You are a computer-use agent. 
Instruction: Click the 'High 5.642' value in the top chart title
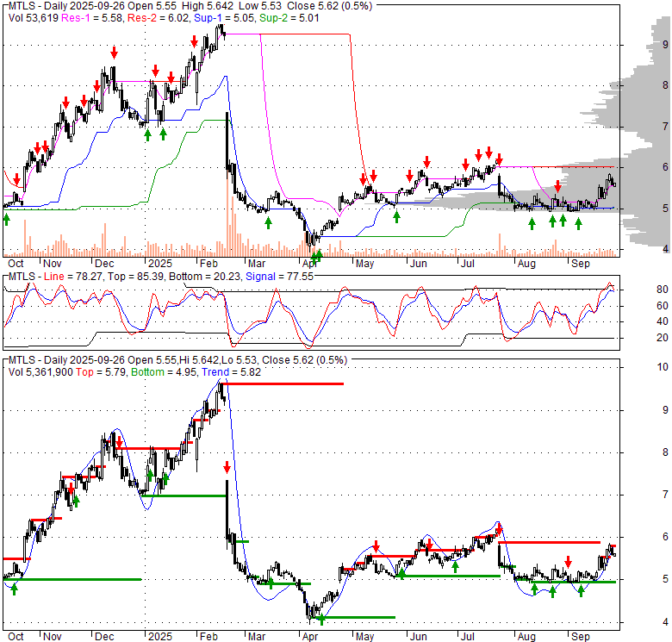[208, 6]
